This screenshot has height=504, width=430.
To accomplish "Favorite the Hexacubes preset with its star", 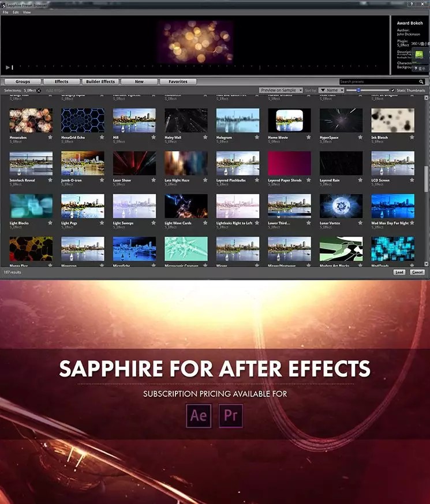I will (x=50, y=138).
